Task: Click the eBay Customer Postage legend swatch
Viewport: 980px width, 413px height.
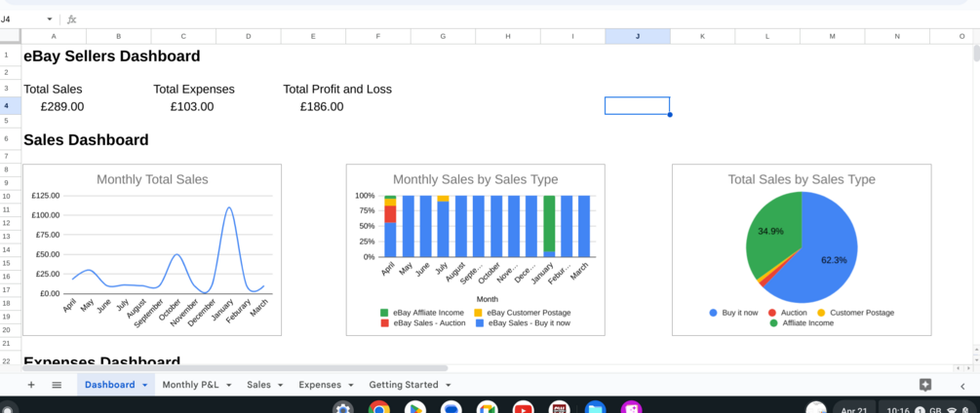Action: (x=479, y=313)
